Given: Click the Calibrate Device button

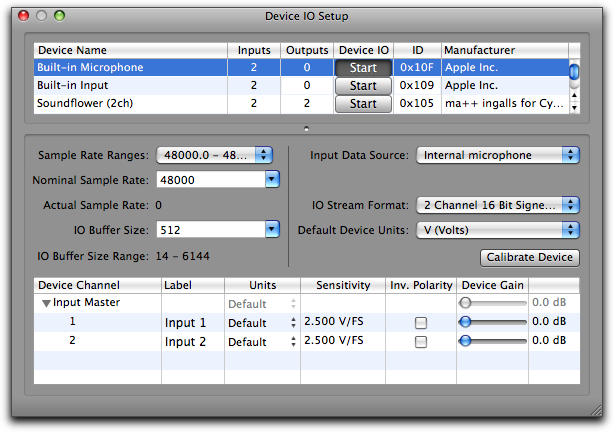Looking at the screenshot, I should tap(529, 258).
